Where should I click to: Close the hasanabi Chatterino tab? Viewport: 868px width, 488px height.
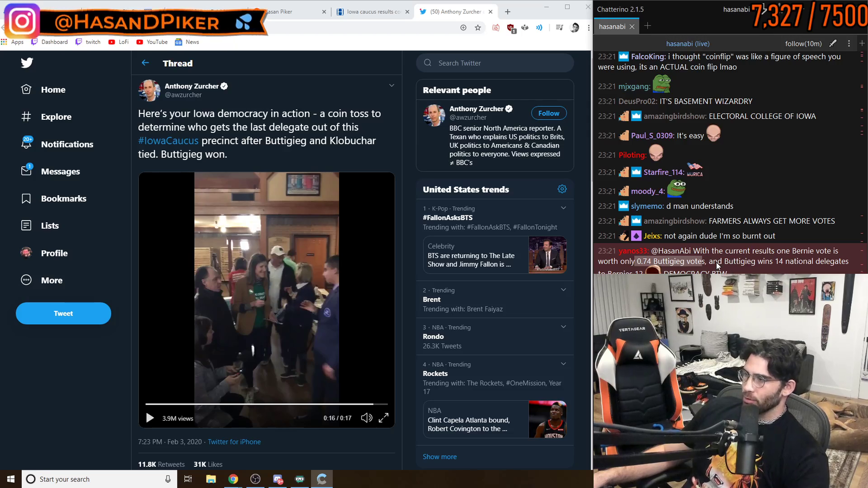pos(632,27)
